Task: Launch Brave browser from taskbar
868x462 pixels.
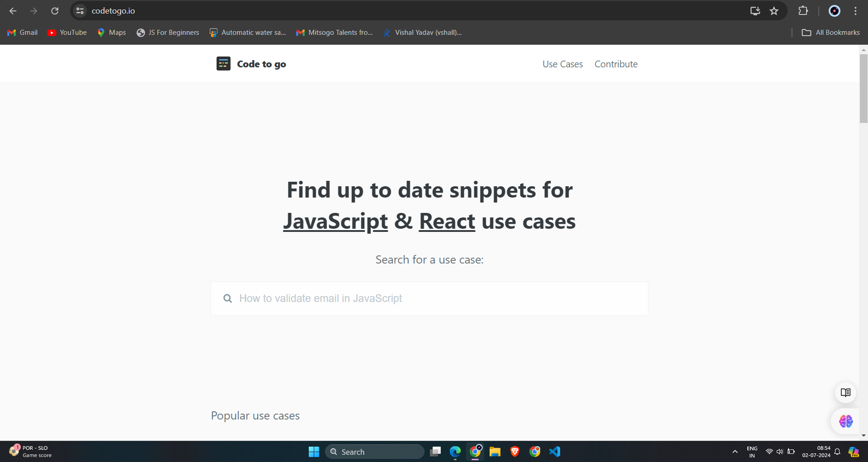Action: click(x=515, y=452)
